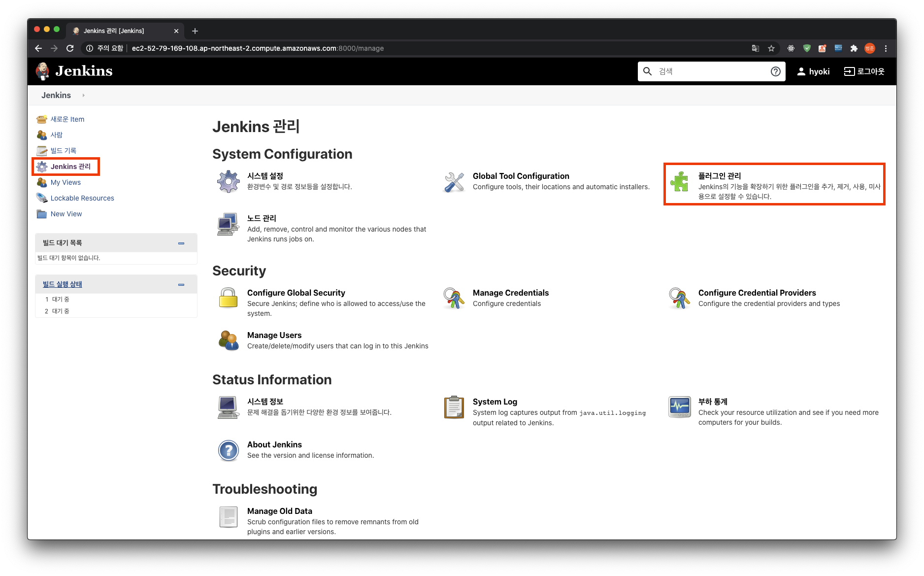924x576 pixels.
Task: Click the 로그아웃 logout link
Action: (x=864, y=71)
